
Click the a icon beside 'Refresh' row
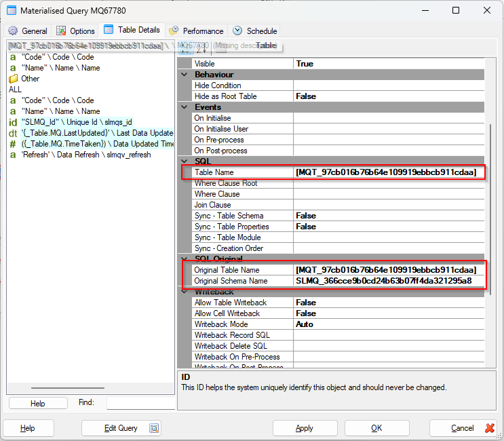[x=13, y=155]
